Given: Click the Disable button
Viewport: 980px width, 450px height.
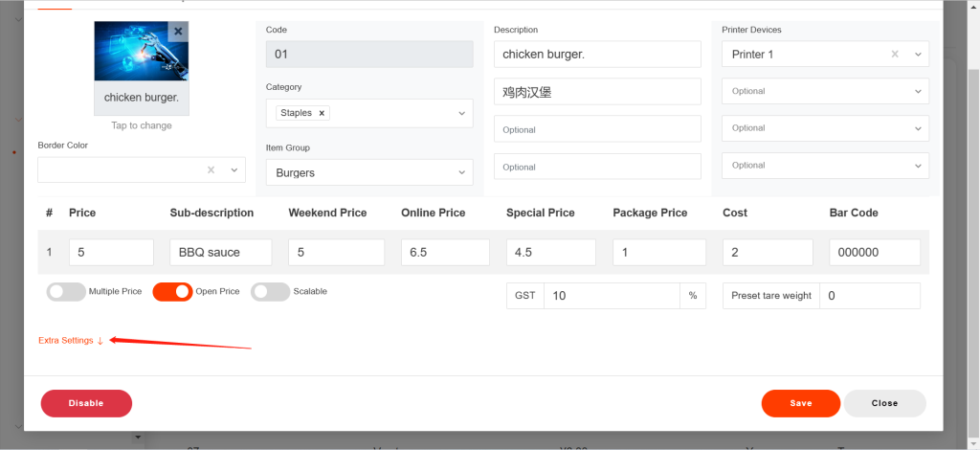Looking at the screenshot, I should coord(86,403).
